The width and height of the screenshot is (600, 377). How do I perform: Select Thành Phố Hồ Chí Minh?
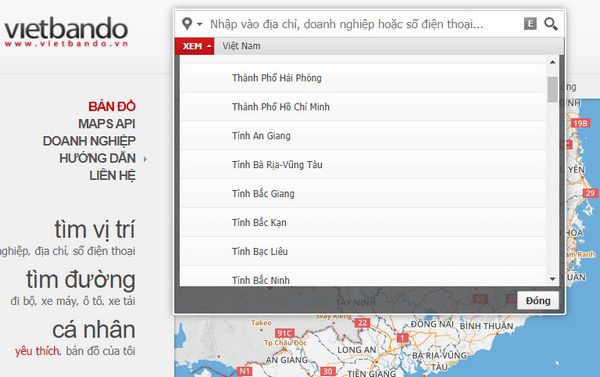pos(363,107)
